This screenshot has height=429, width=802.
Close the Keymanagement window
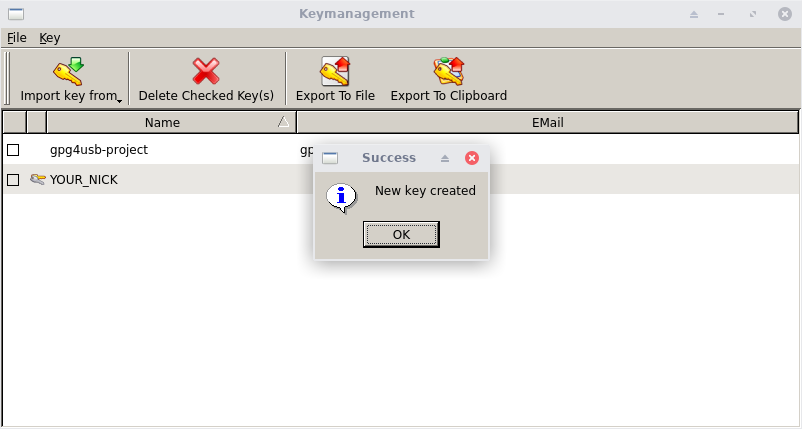point(785,14)
